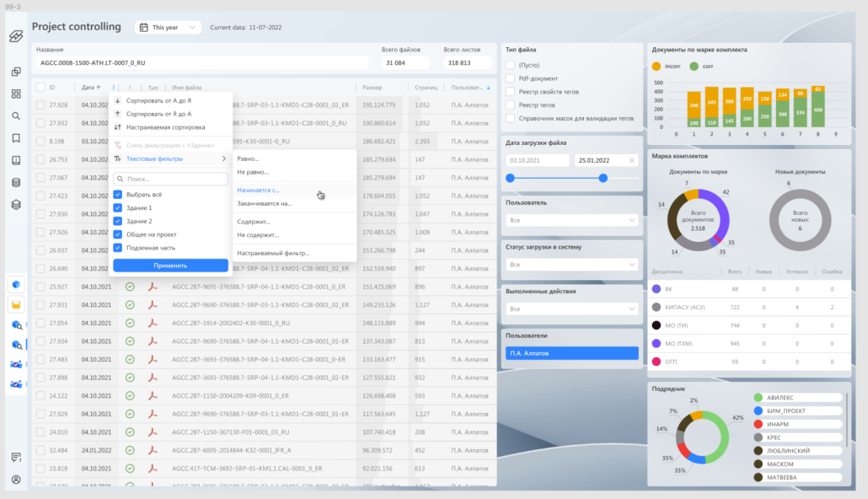Open the user profile icon at sidebar bottom

16,479
